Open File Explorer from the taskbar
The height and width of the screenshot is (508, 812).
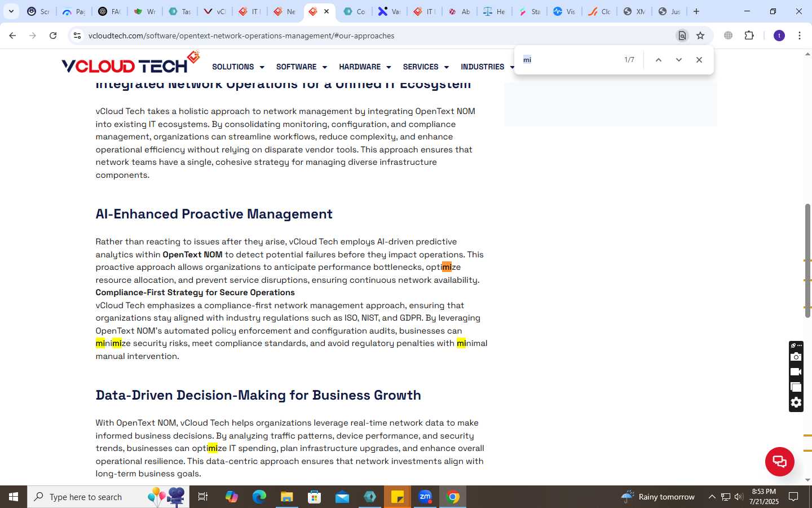[287, 497]
